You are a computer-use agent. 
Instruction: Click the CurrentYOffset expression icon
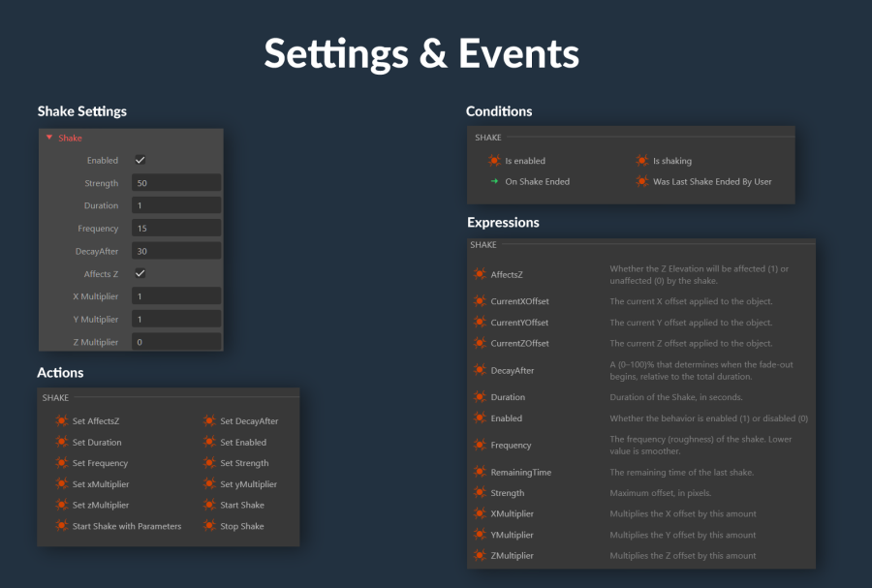[480, 322]
